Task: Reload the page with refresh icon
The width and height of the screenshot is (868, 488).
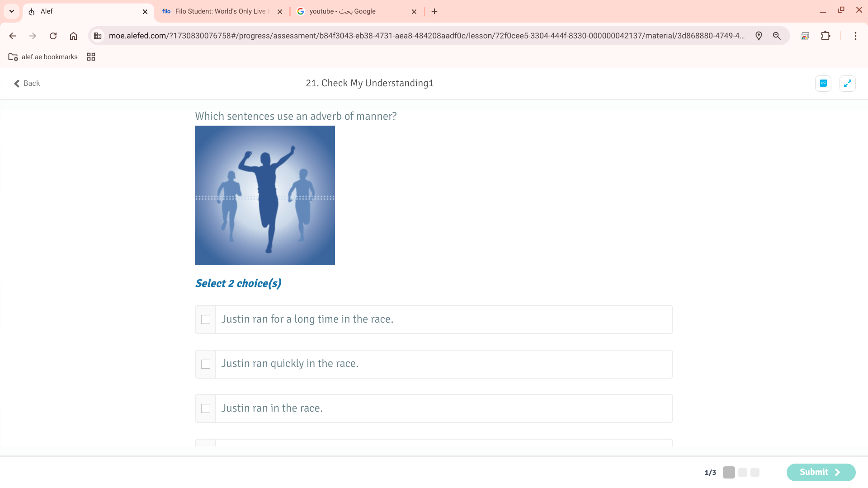Action: [x=53, y=36]
